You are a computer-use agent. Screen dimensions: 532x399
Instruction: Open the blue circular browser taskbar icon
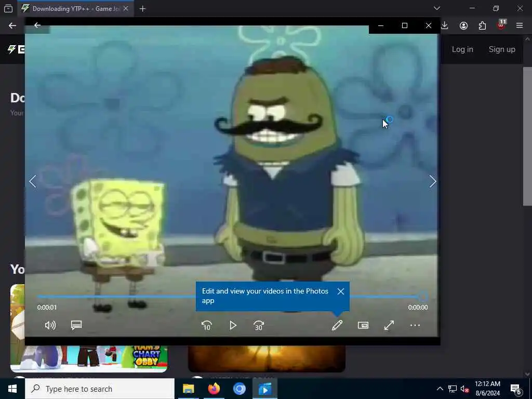point(239,389)
